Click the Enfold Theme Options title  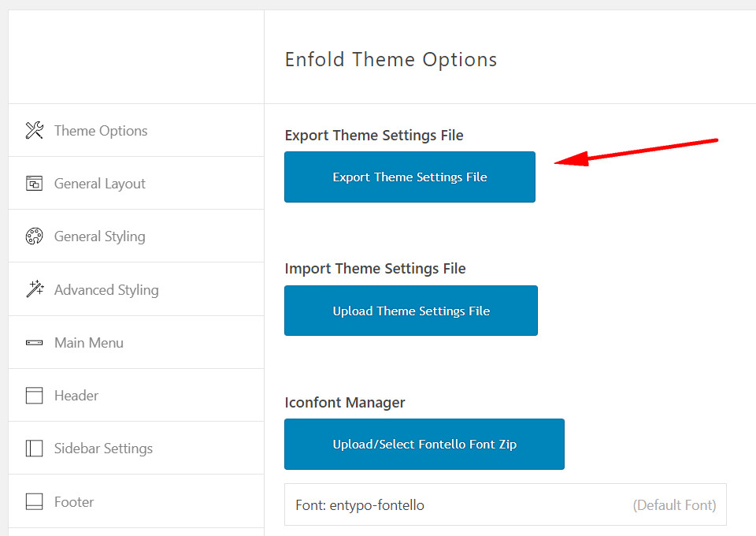(391, 60)
